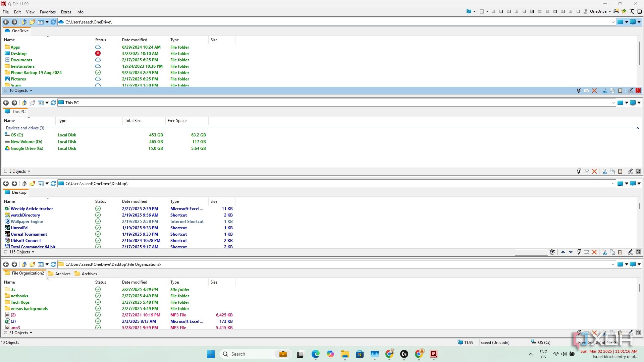The width and height of the screenshot is (644, 362).
Task: Switch to File Organization2 tab
Action: 24,273
